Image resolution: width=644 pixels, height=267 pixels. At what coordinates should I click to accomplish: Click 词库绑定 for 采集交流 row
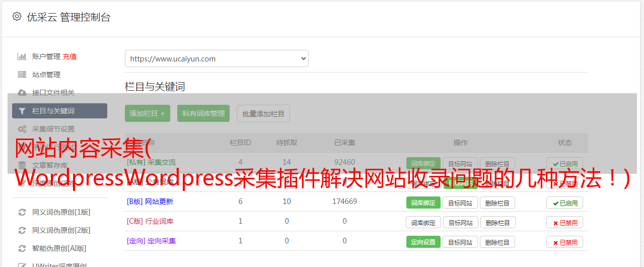[x=423, y=163]
